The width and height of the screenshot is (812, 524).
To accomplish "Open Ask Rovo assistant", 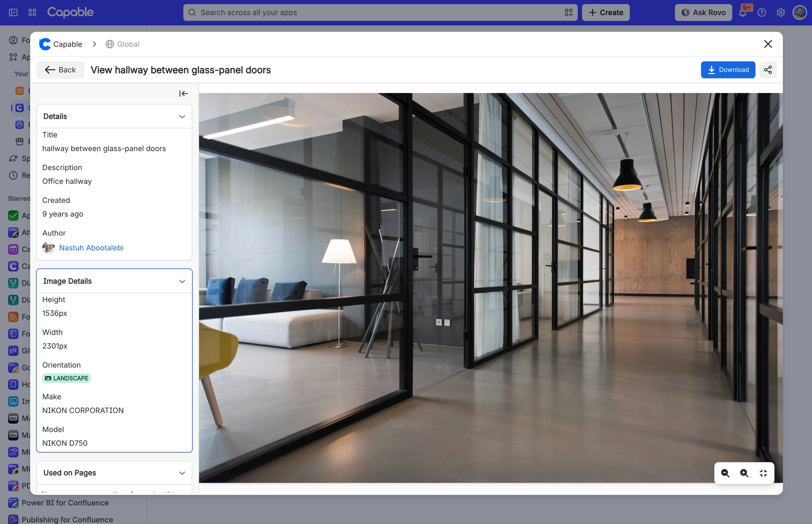I will 703,13.
